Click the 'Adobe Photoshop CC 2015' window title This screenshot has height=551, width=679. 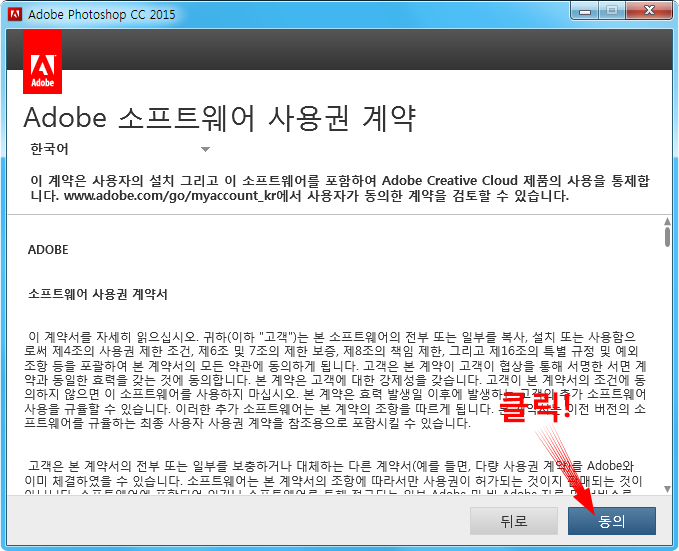coord(102,14)
